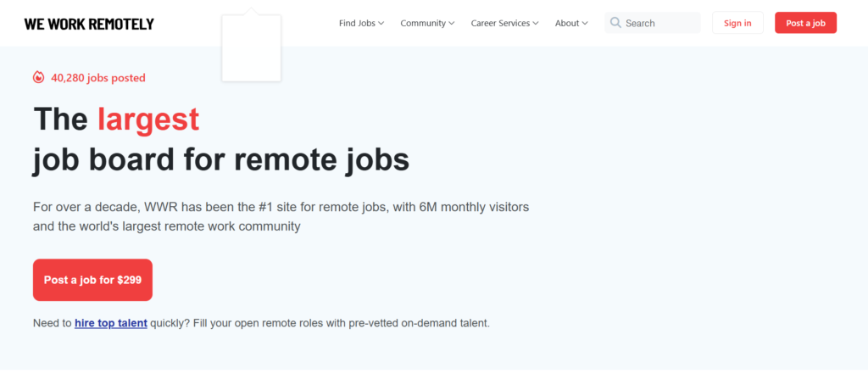
Task: Focus the Search input field
Action: (653, 23)
